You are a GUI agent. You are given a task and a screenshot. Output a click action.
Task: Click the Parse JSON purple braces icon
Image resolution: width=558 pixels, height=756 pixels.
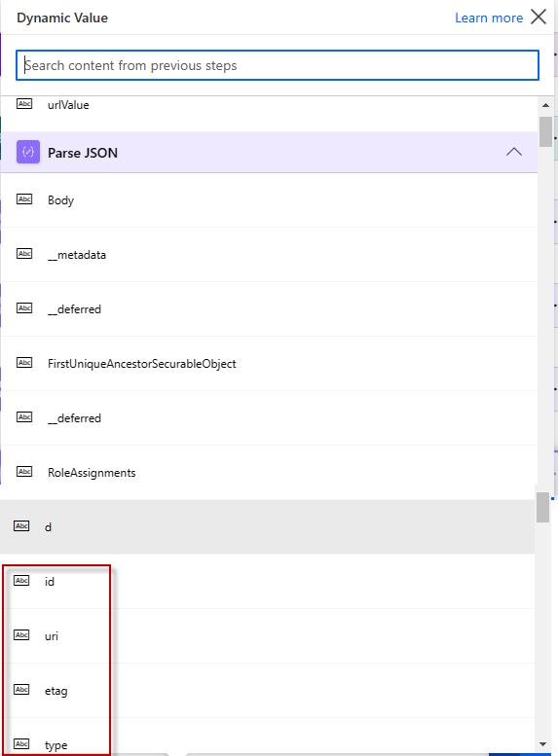[28, 153]
